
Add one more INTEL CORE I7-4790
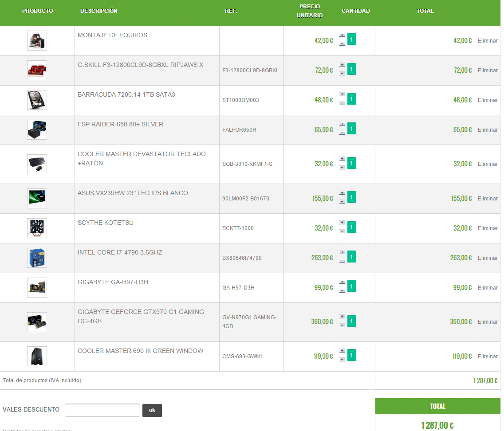tap(342, 252)
